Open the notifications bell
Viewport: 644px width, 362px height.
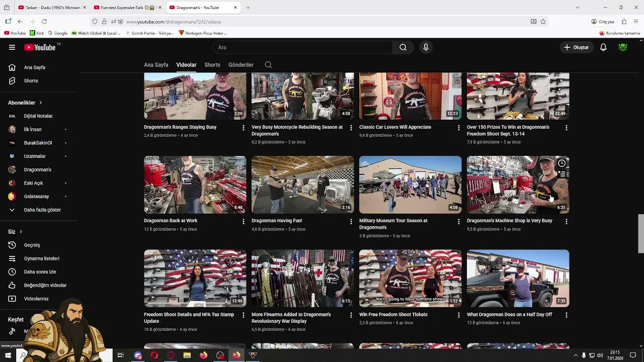[603, 47]
